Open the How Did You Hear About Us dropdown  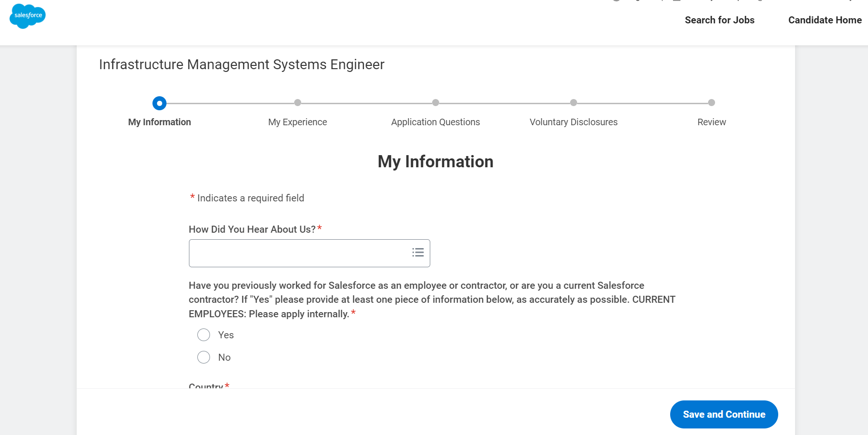click(x=299, y=253)
